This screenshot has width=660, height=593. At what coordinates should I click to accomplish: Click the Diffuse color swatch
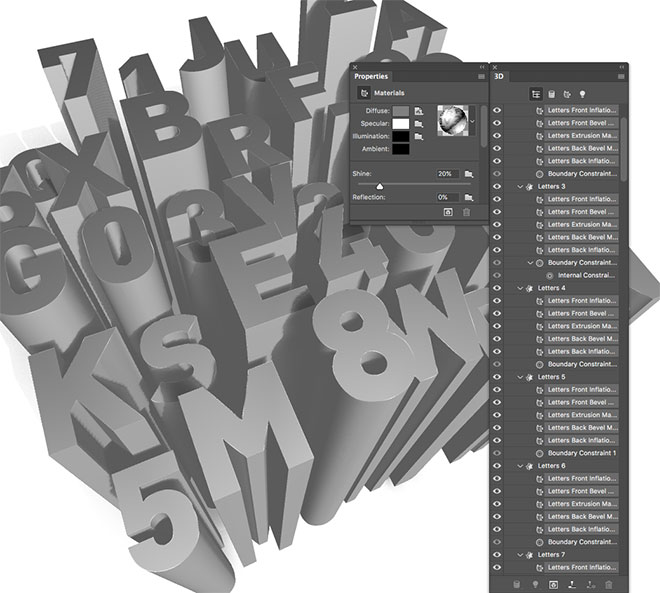400,110
